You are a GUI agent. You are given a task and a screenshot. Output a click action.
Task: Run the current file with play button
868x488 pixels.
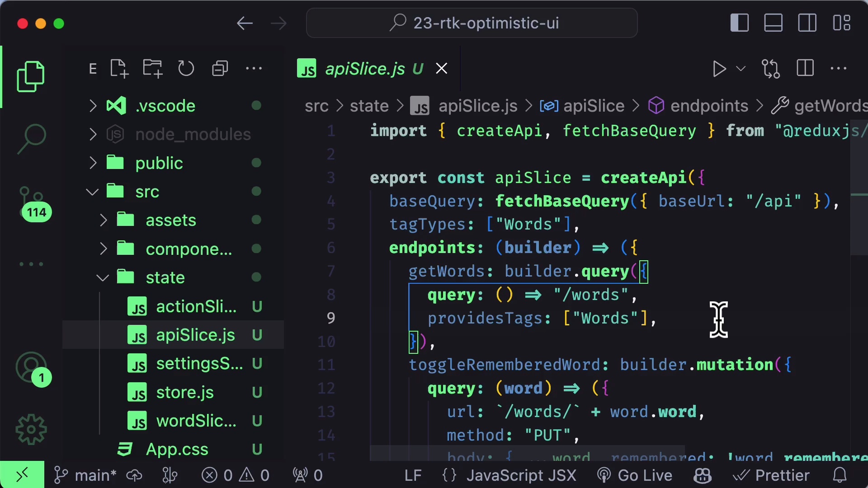click(x=719, y=69)
